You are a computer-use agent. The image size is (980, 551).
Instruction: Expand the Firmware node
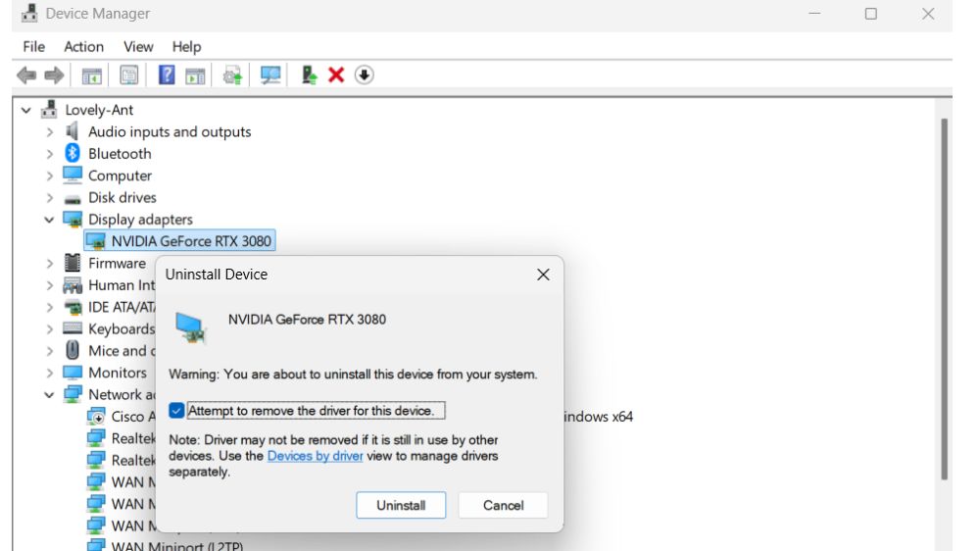point(50,264)
